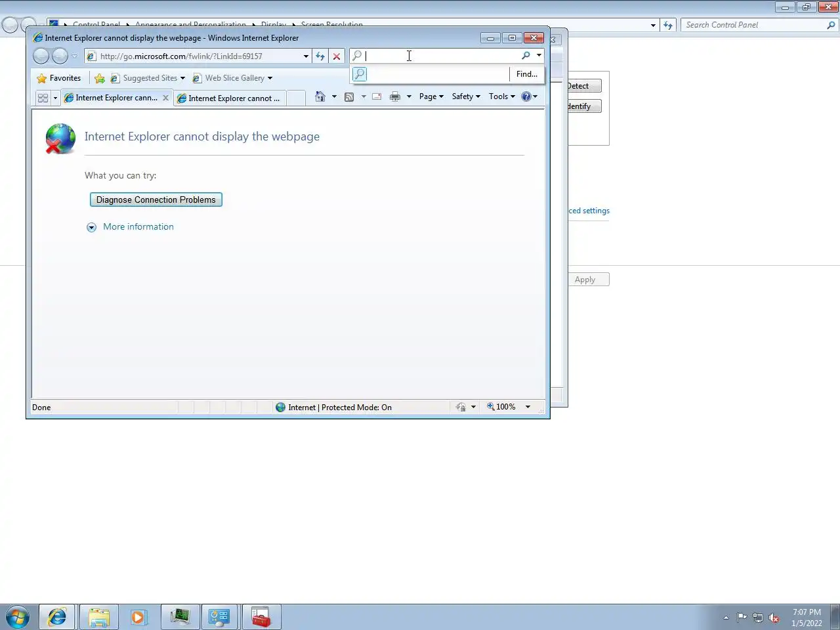
Task: Expand the address bar autocomplete dropdown
Action: click(306, 56)
